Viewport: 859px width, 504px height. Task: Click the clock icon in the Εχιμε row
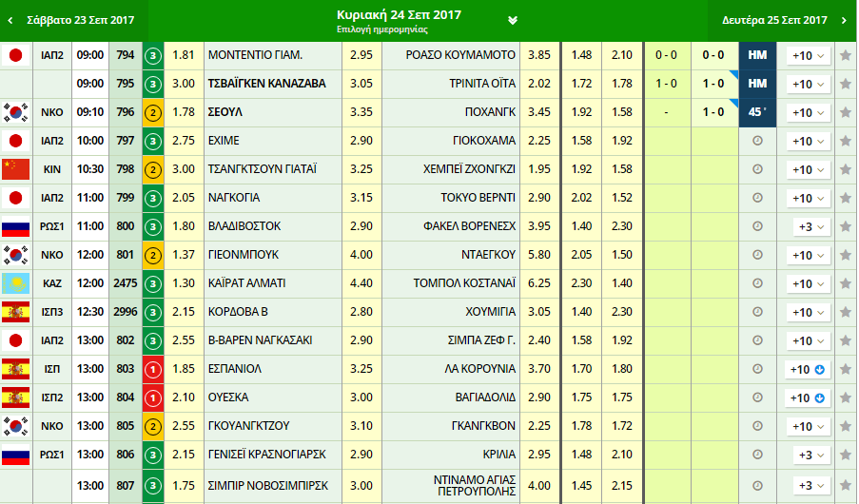click(757, 141)
